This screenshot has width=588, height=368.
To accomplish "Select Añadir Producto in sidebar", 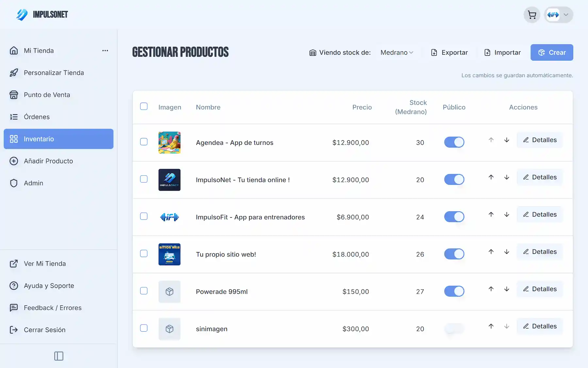I will coord(48,161).
